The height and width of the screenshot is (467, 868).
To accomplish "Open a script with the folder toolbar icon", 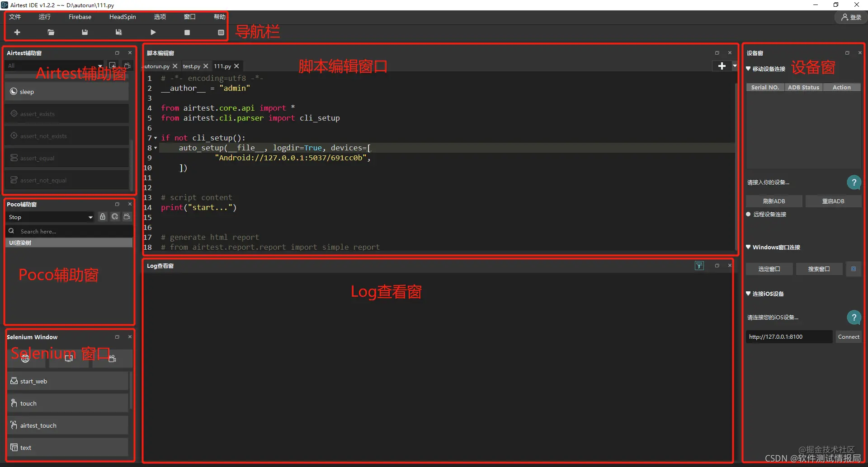I will pyautogui.click(x=51, y=33).
